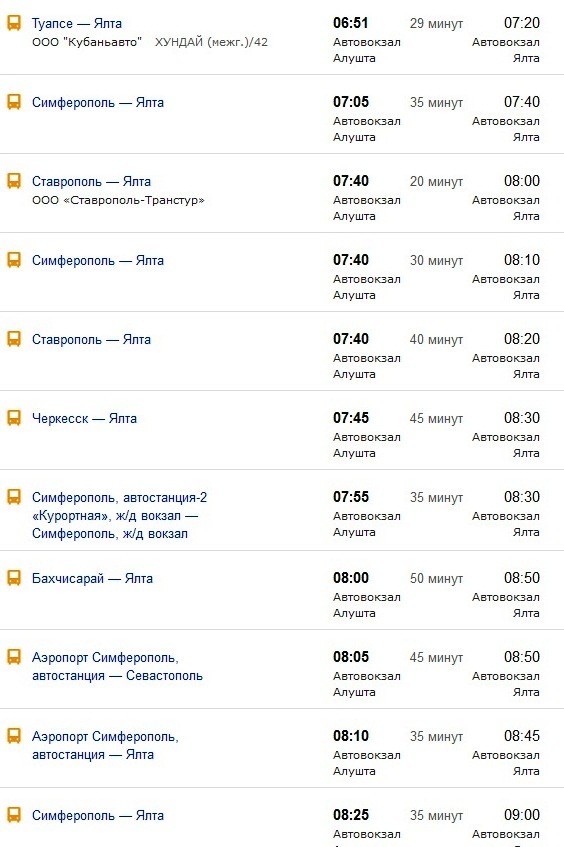Click bus icon for Аэропорт Симферополь — Севастополь
Viewport: 564px width, 847px height.
(x=14, y=657)
